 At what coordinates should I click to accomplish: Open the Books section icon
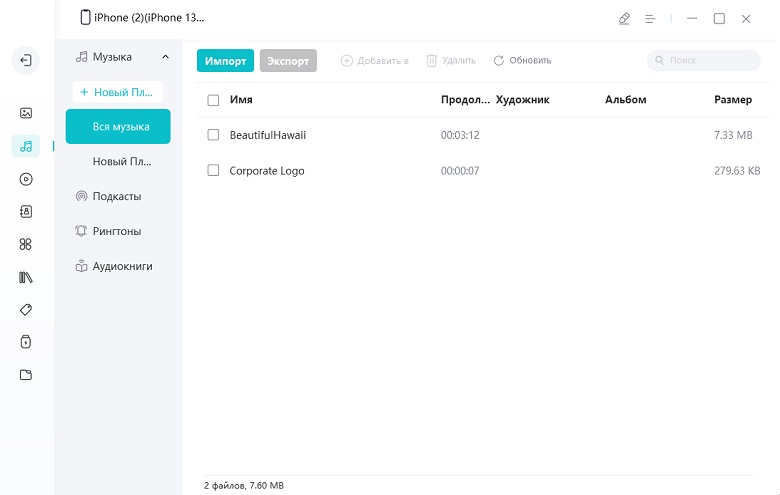(x=26, y=277)
